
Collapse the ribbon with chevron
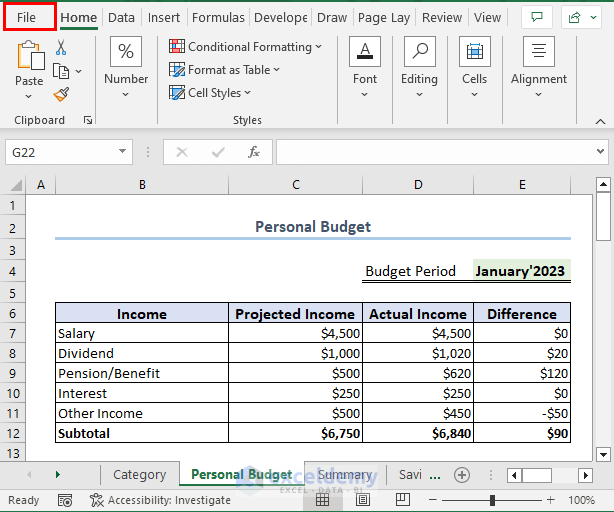(x=600, y=122)
